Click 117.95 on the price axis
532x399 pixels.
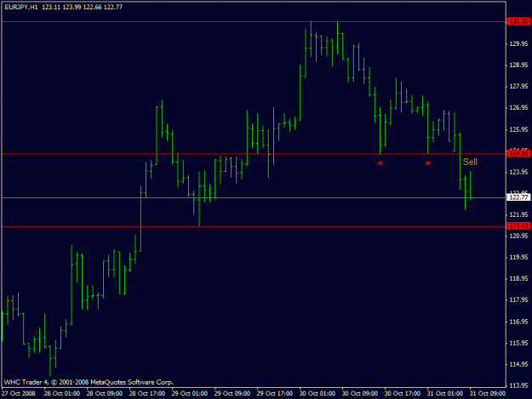[x=518, y=300]
